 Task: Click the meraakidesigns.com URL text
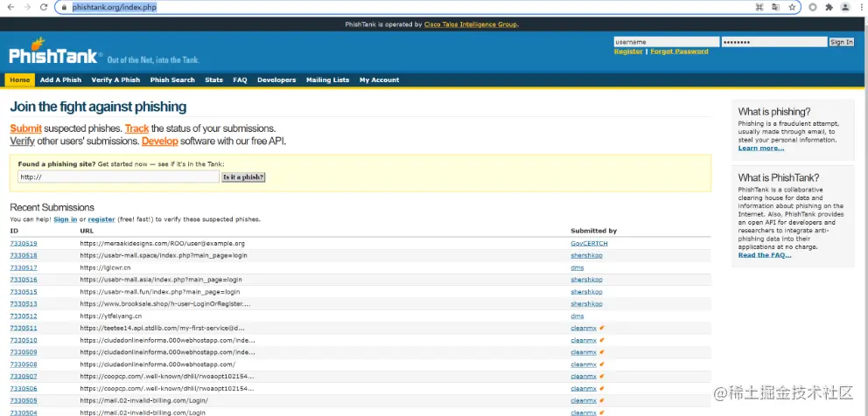pos(162,244)
